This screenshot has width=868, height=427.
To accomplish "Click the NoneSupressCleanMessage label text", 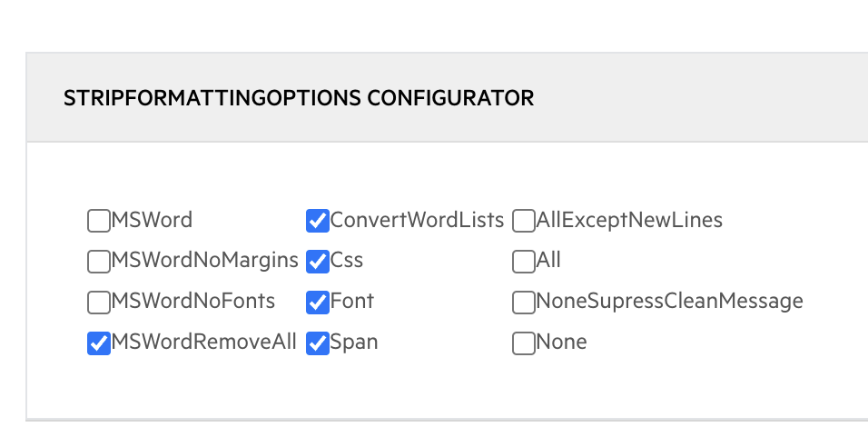I will coord(669,301).
